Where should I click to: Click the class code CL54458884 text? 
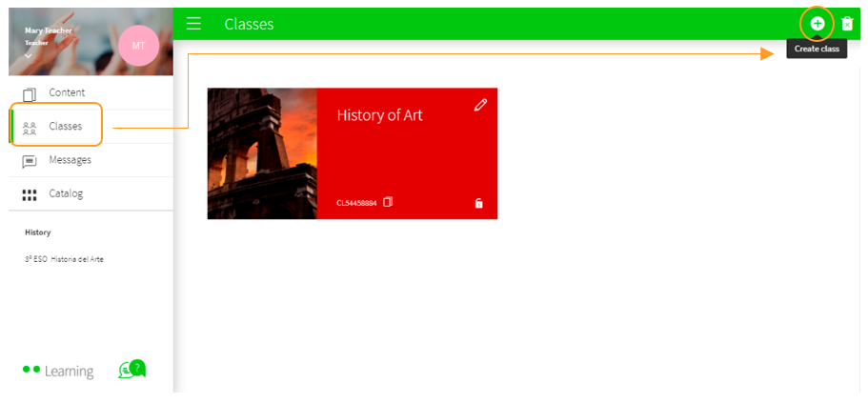(356, 203)
